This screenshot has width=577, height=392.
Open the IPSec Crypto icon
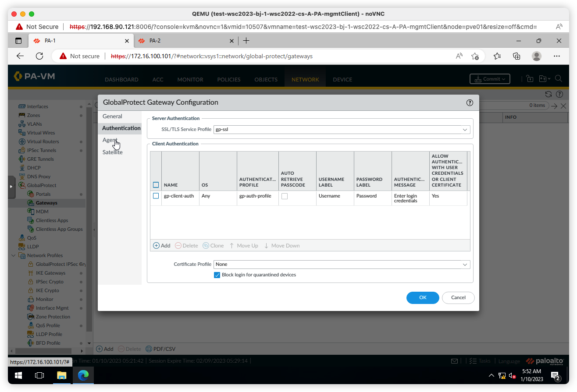pyautogui.click(x=31, y=282)
